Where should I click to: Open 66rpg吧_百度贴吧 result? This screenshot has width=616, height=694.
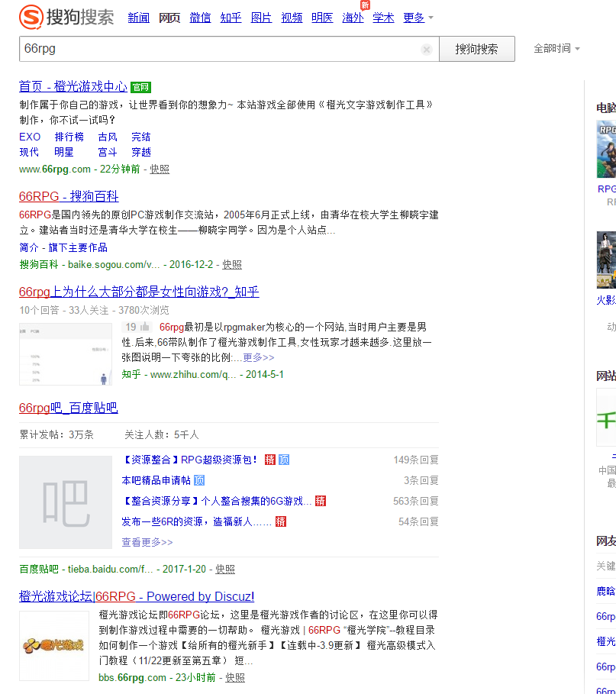tap(68, 408)
